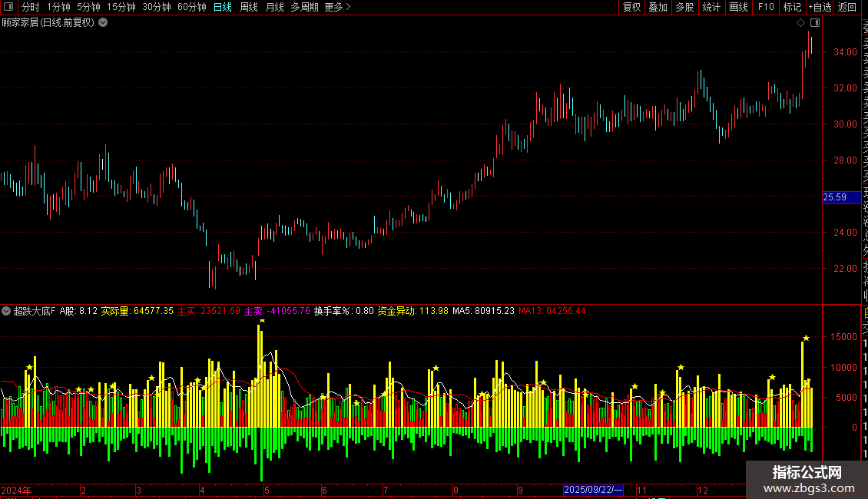This screenshot has width=868, height=499.
Task: Open the 统计 statistics tool
Action: click(x=711, y=7)
